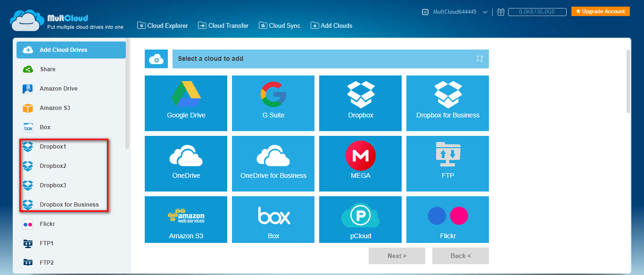Click the Upgrade Account button
This screenshot has height=275, width=644.
(x=600, y=11)
